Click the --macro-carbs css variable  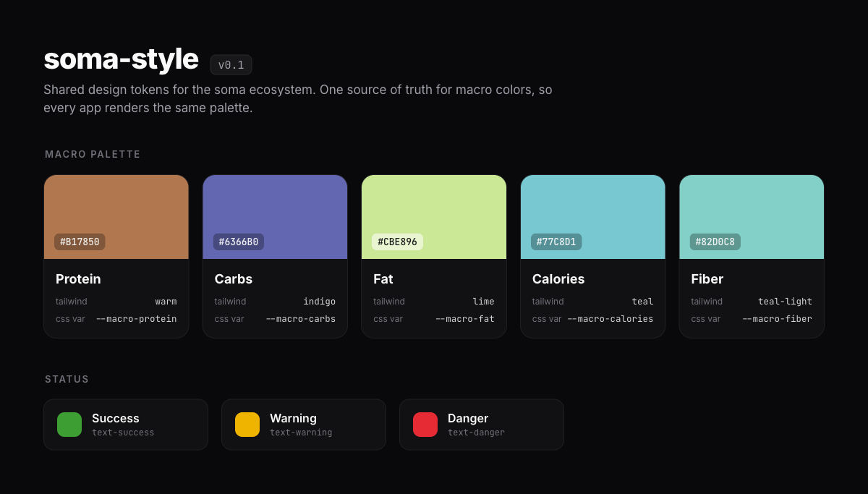301,319
